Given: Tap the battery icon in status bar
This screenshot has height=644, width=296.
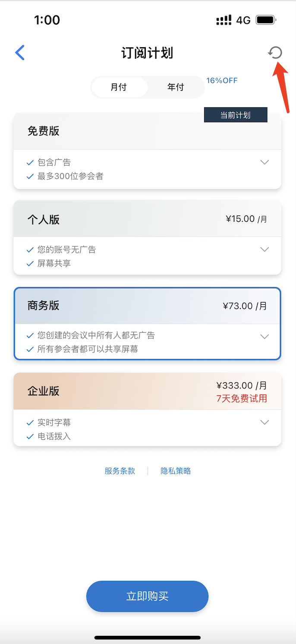Looking at the screenshot, I should (x=266, y=20).
